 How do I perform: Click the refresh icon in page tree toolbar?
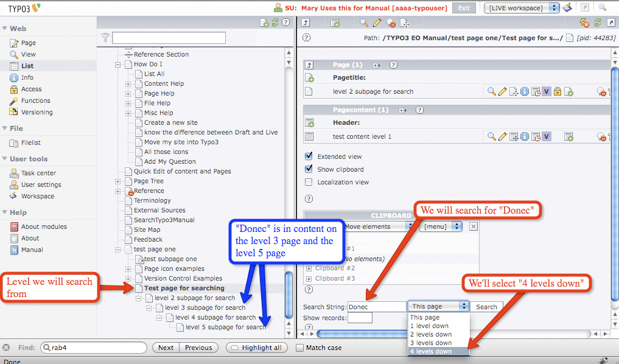[275, 23]
